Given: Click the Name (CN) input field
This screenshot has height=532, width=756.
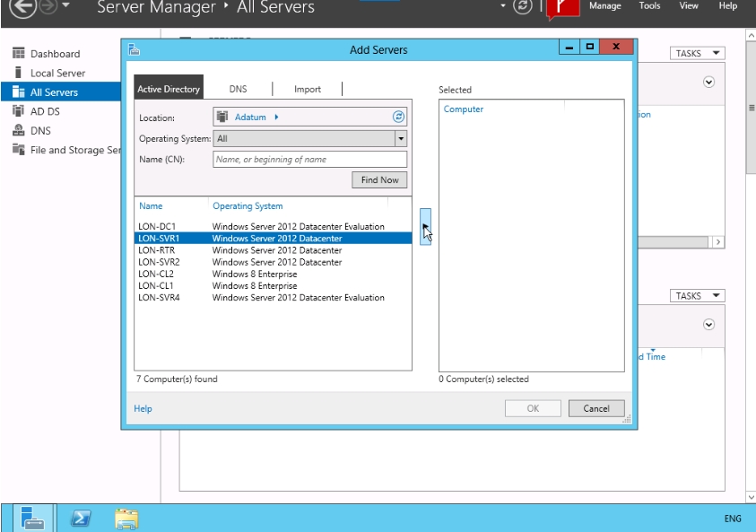Looking at the screenshot, I should 309,159.
